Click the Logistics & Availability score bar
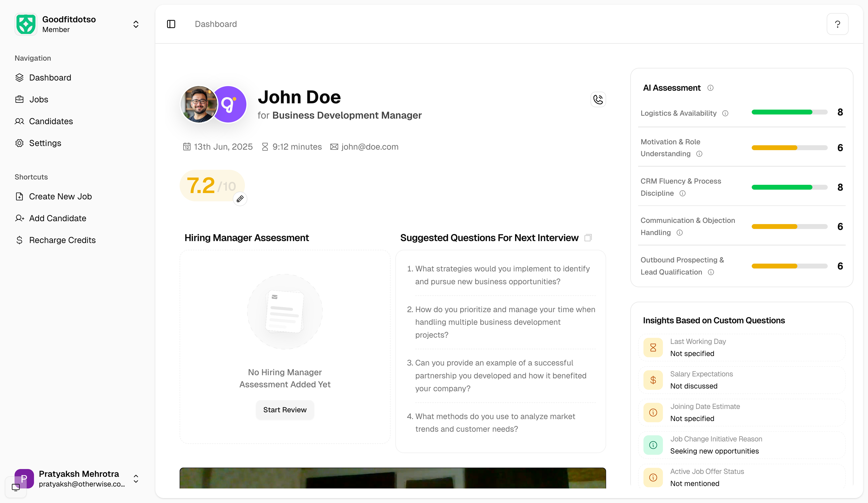This screenshot has height=503, width=868. click(x=789, y=112)
